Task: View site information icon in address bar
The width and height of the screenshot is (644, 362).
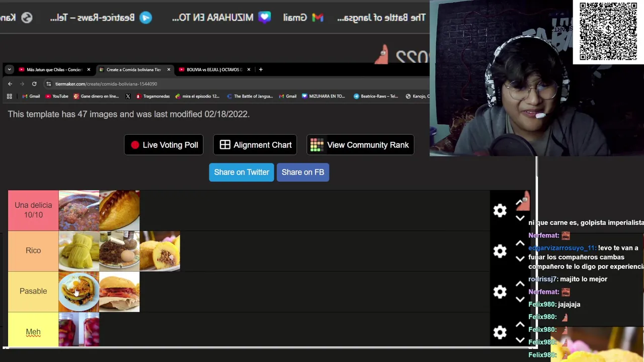Action: 49,84
